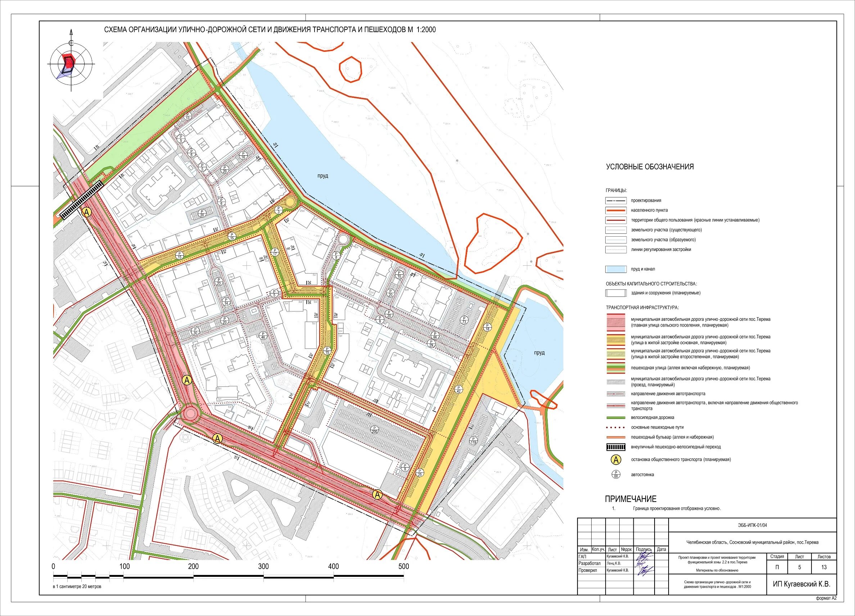Click the 'Стадия' column header
Image resolution: width=855 pixels, height=616 pixels.
777,556
